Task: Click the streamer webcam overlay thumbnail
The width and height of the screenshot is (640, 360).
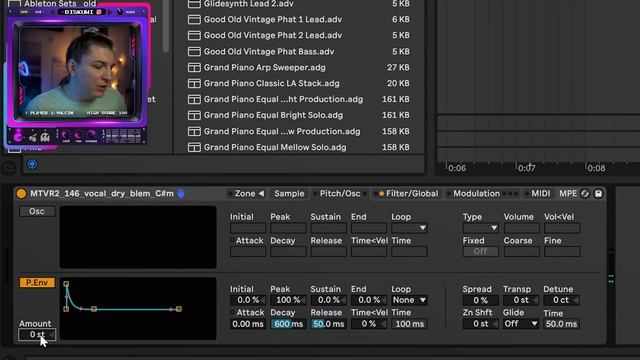Action: [77, 76]
